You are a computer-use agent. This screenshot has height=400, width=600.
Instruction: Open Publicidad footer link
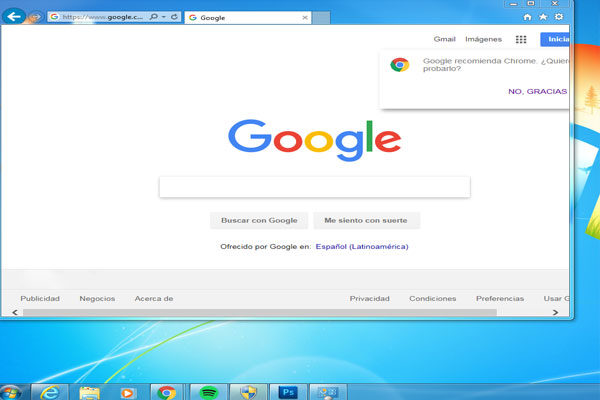(40, 299)
